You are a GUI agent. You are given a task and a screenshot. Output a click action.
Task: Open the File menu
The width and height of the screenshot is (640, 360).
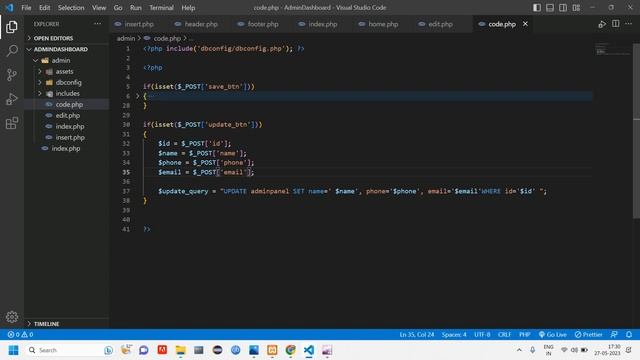[26, 8]
